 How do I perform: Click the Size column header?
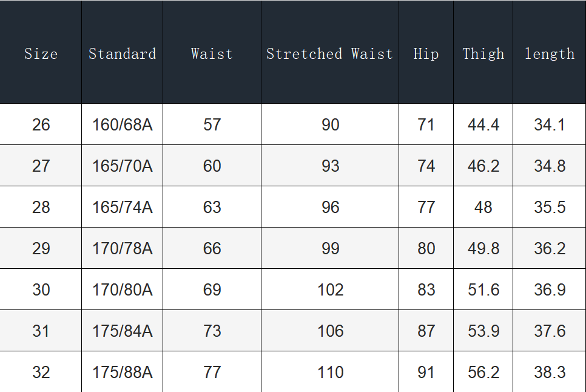coord(41,54)
